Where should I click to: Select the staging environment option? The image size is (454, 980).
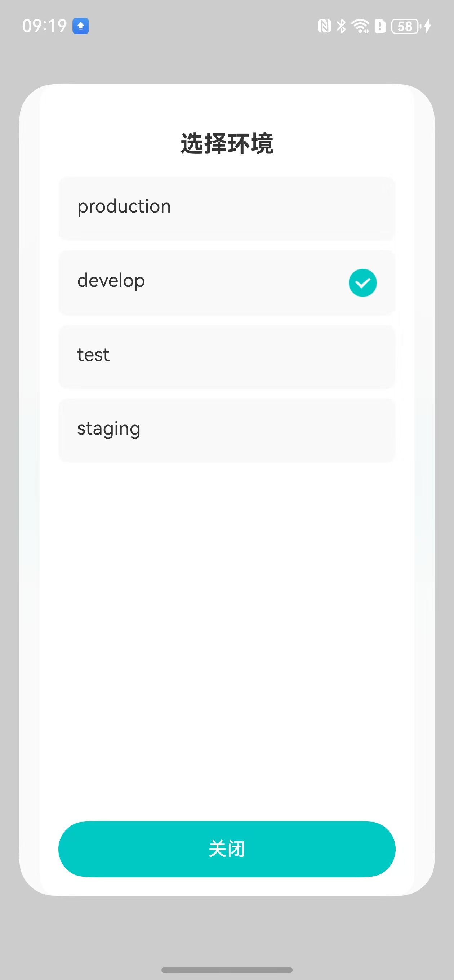109,429
